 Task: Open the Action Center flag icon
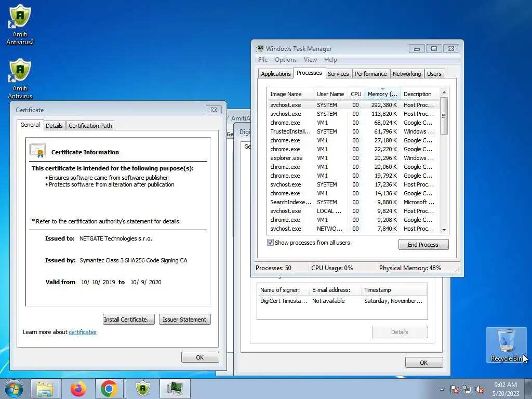[455, 389]
